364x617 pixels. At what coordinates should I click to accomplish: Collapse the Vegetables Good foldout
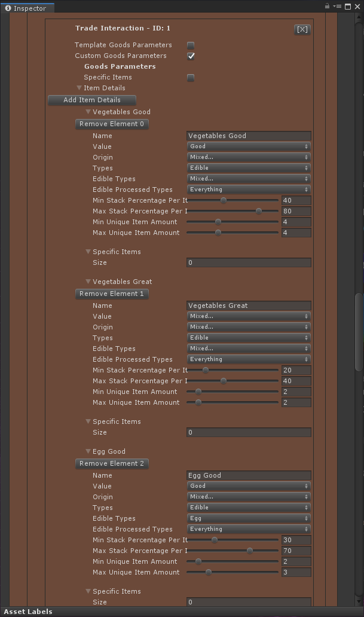tap(88, 112)
